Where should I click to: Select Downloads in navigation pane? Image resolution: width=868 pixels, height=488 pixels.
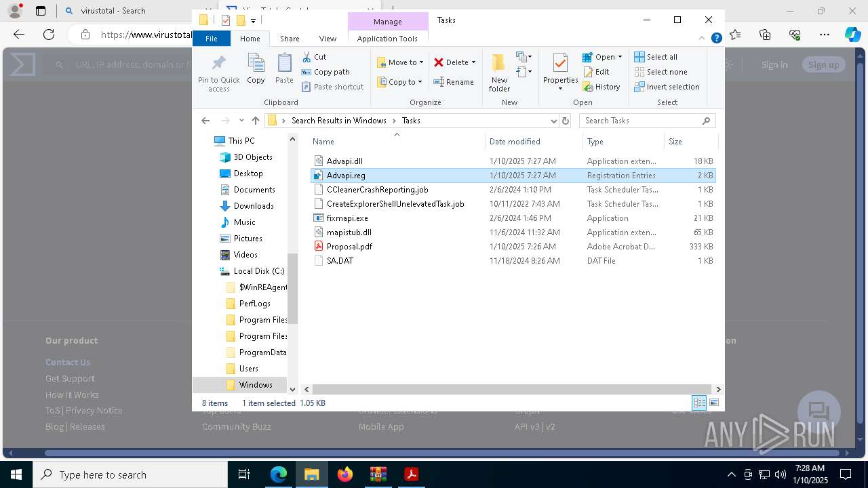click(x=254, y=206)
